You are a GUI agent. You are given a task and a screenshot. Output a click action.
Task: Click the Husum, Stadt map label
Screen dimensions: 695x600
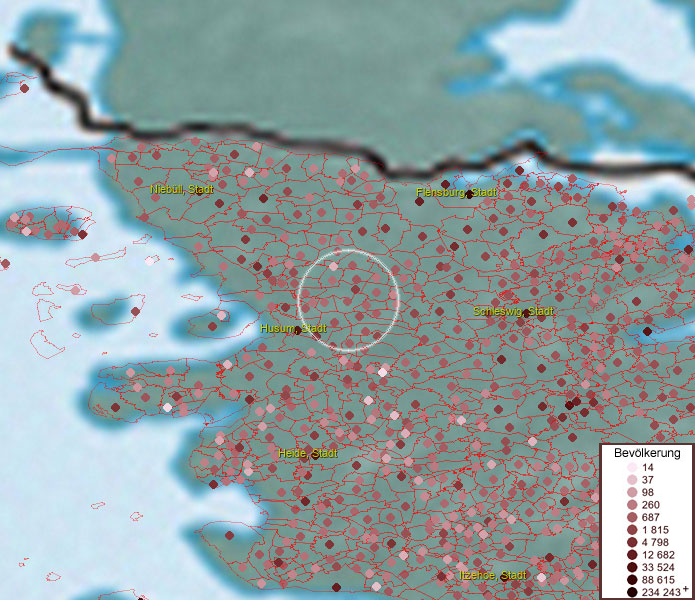coord(293,328)
